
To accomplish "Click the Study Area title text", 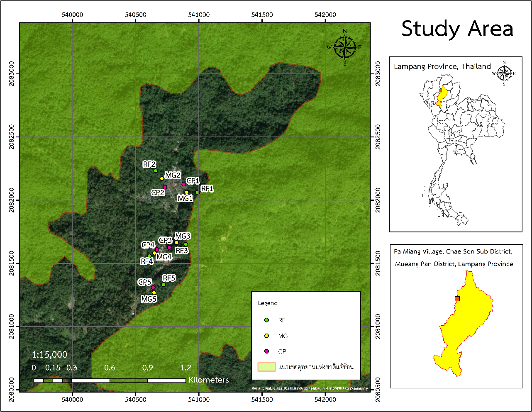I will click(457, 29).
